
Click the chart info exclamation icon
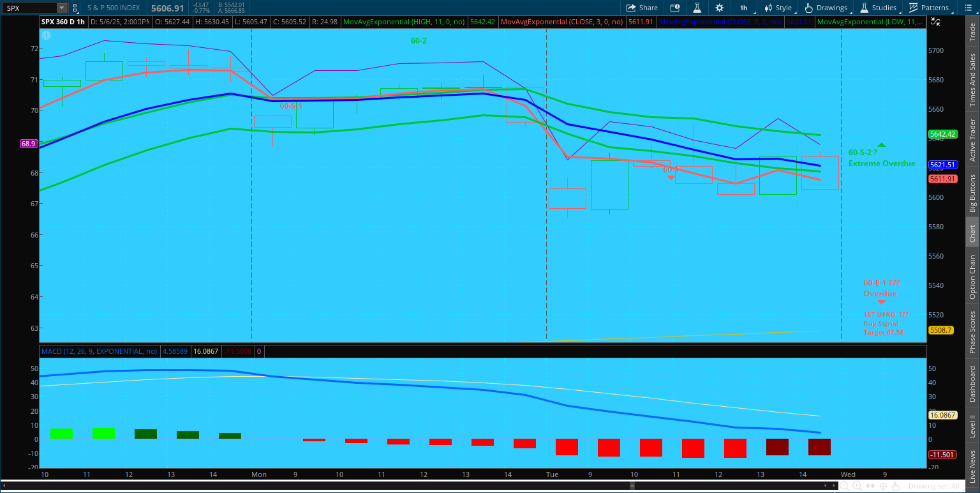coord(45,35)
